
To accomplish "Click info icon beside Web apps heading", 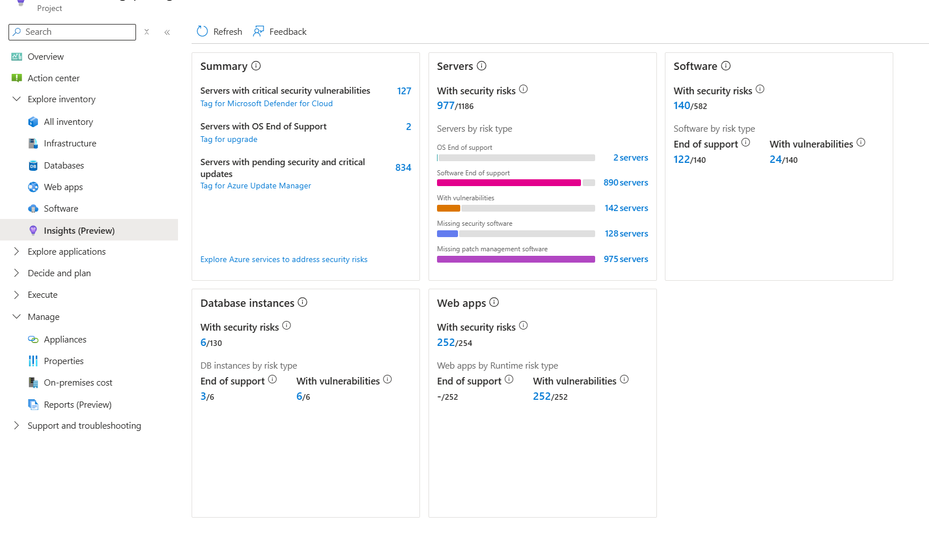I will point(494,302).
